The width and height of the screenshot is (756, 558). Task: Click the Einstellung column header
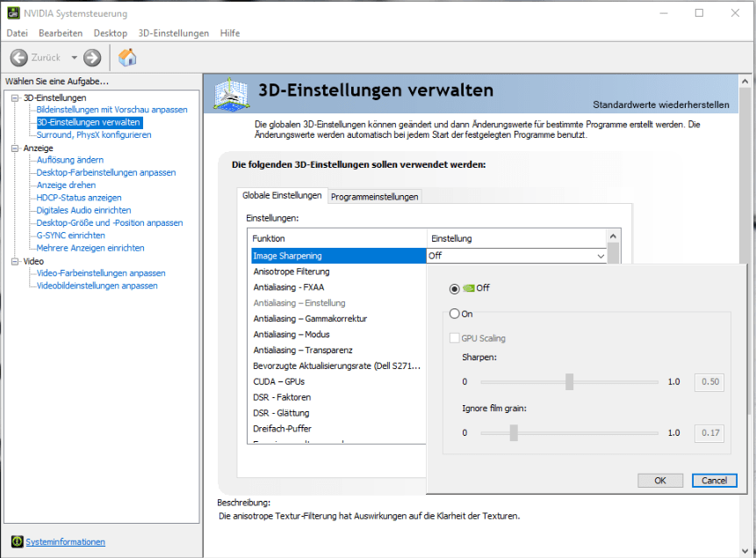[x=516, y=238]
